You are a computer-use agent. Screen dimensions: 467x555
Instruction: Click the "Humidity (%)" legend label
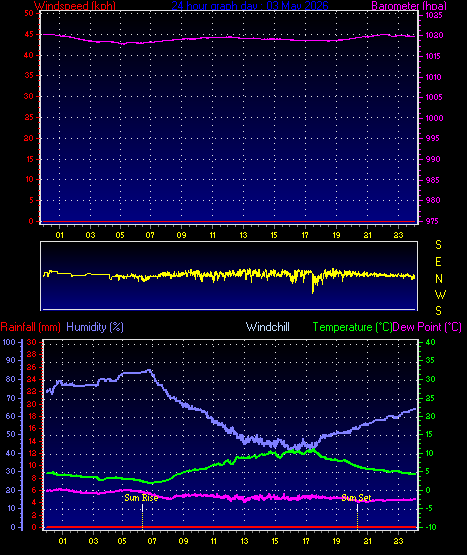(x=95, y=327)
